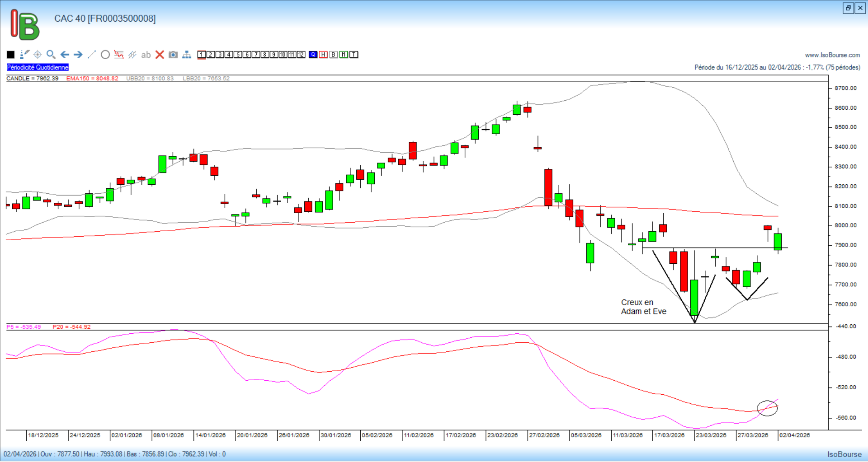Open the hierarchy tree icon
The width and height of the screenshot is (868, 462).
(187, 55)
